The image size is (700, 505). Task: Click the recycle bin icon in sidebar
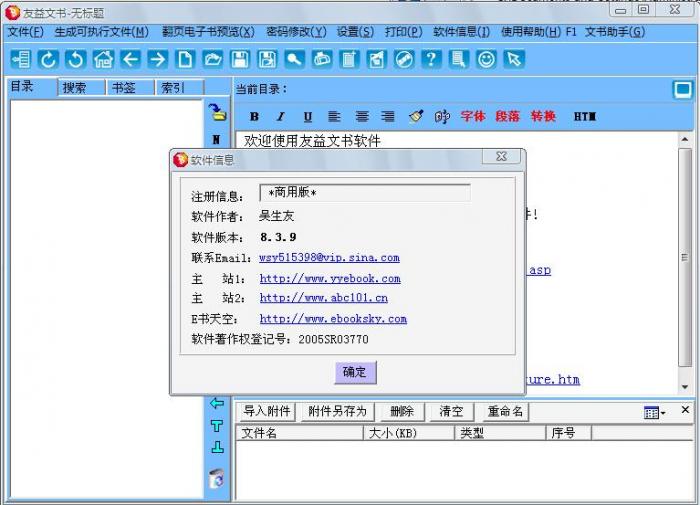(216, 478)
